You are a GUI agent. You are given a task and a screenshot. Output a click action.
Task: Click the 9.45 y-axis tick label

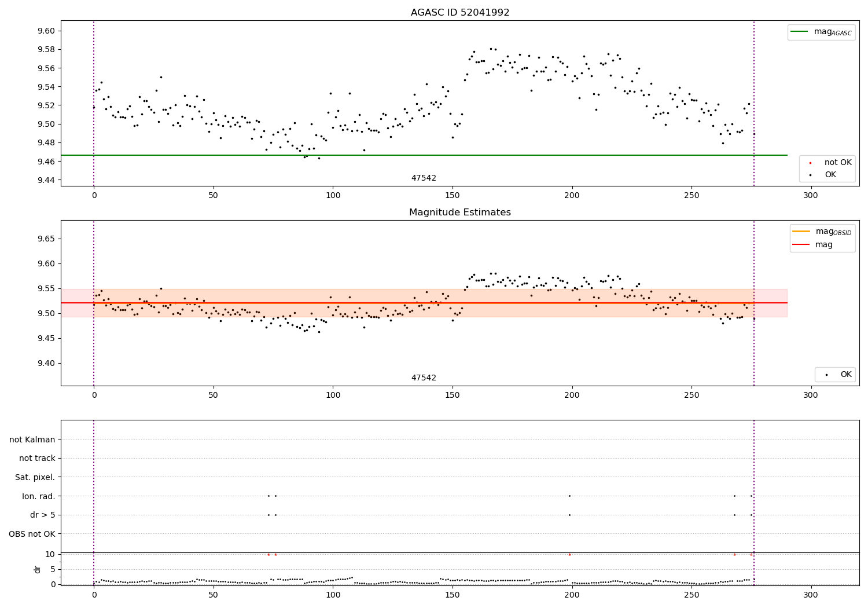click(x=46, y=338)
